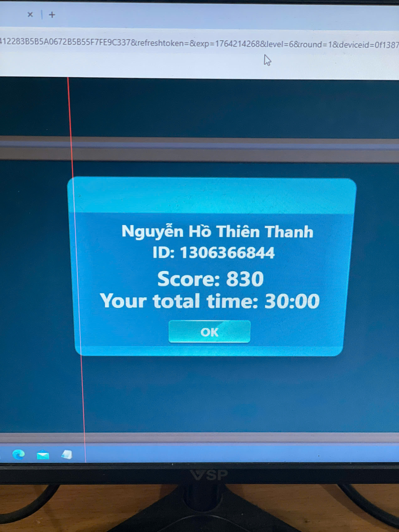Viewport: 399px width, 532px height.
Task: Click 'refreshtoken' text in the address bar
Action: coord(160,43)
